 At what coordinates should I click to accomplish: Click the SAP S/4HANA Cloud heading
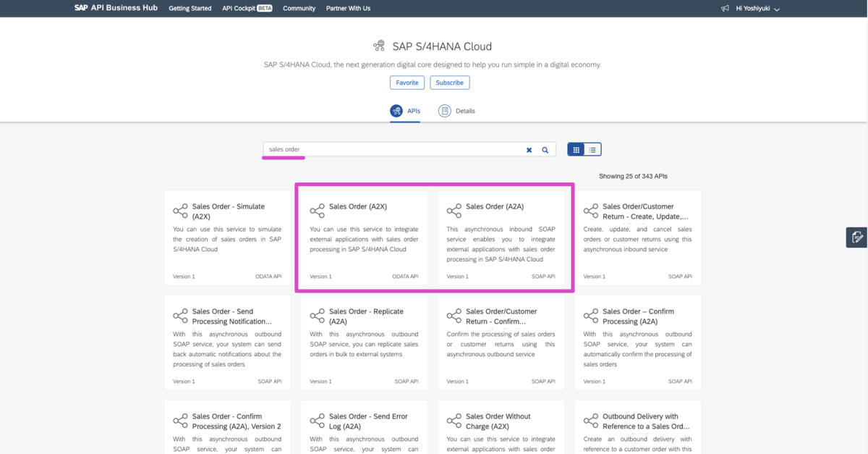click(442, 46)
